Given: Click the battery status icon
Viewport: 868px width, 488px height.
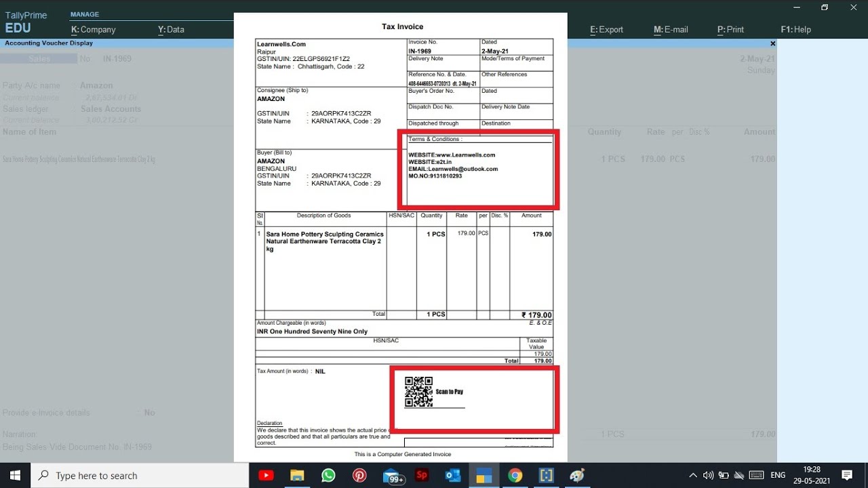Looking at the screenshot, I should [724, 475].
